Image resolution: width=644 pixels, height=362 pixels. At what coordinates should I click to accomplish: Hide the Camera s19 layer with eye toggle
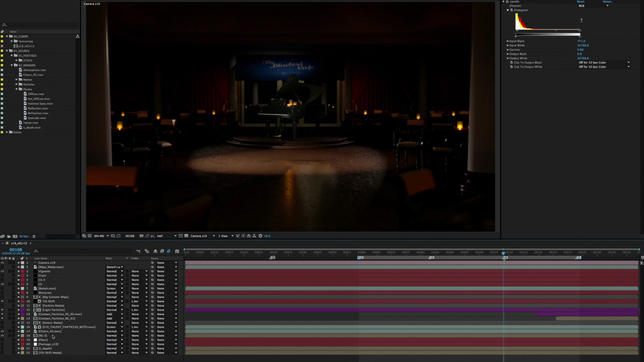pyautogui.click(x=2, y=263)
